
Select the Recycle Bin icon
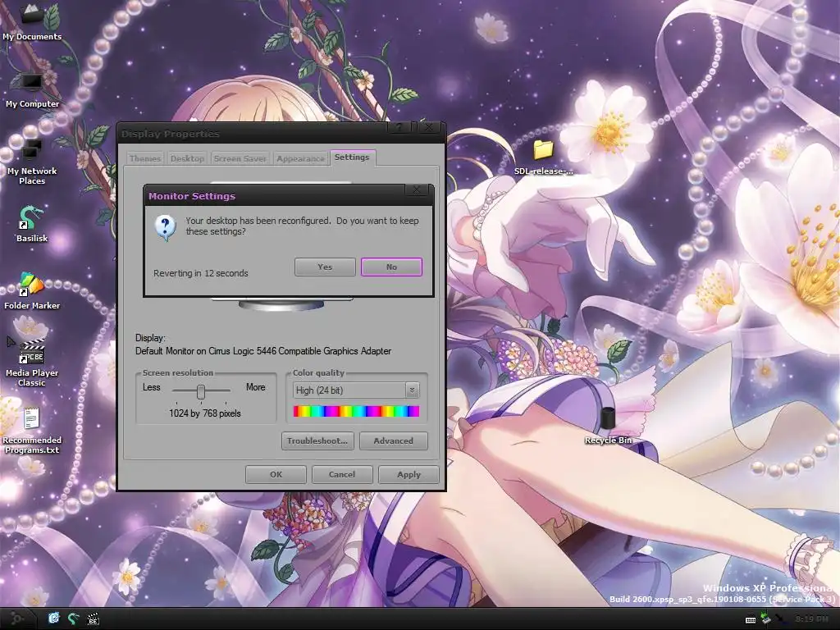pyautogui.click(x=608, y=426)
